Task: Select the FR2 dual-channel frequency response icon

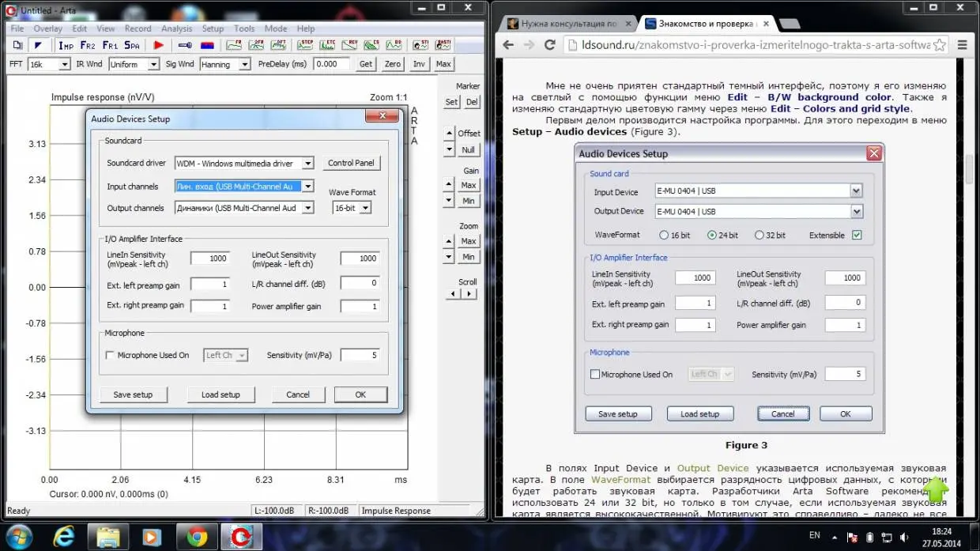Action: pos(88,46)
